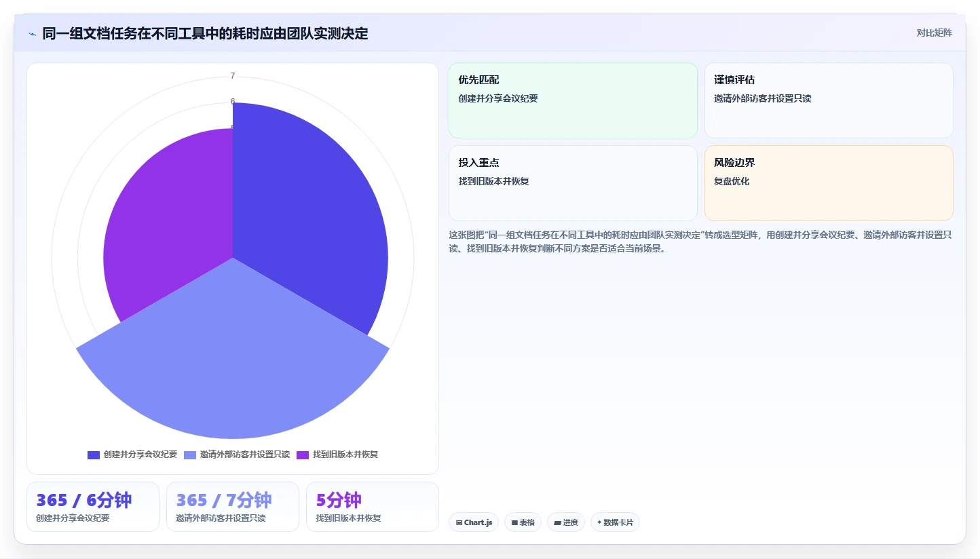Click the description paragraph beginning 这张图把
980x559 pixels.
700,242
